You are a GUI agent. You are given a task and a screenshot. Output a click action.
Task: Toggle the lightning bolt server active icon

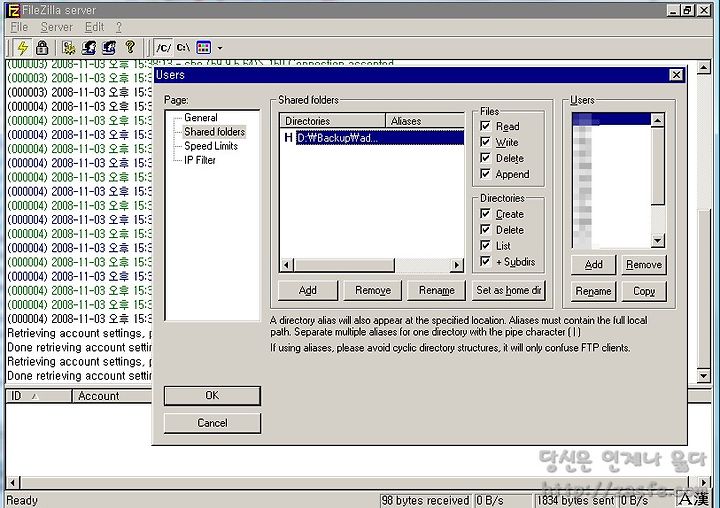[22, 47]
